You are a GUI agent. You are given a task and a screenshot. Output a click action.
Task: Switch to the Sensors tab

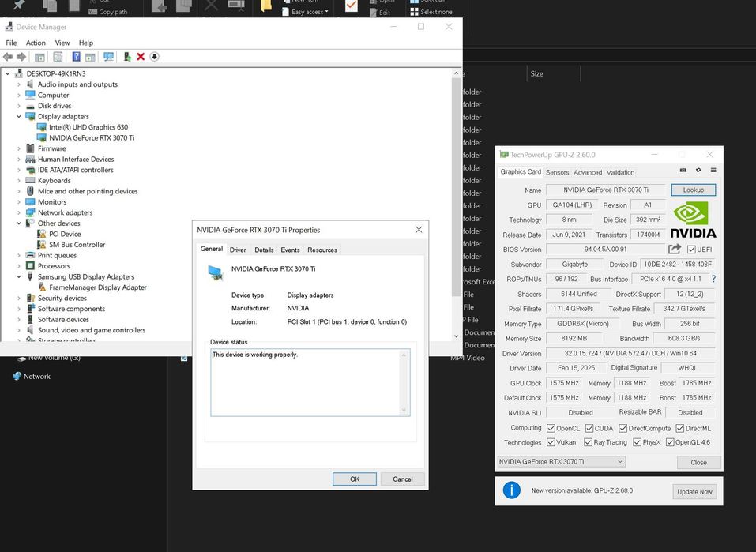pos(557,172)
